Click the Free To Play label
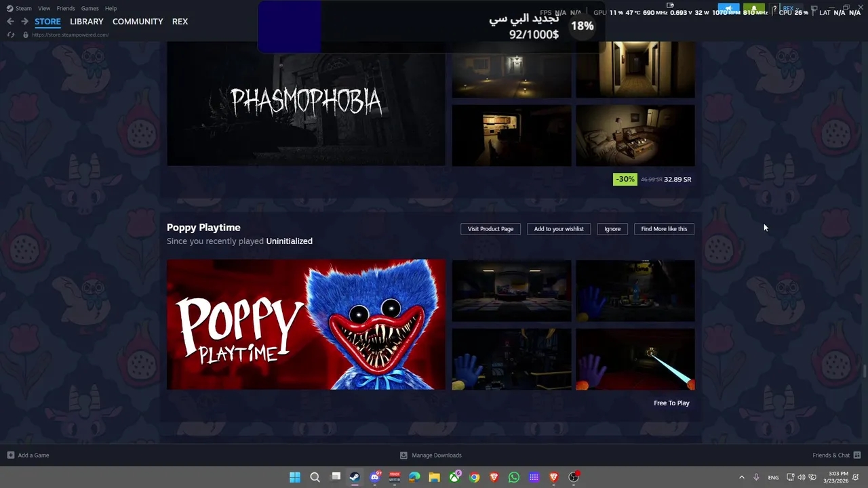This screenshot has height=488, width=868. pyautogui.click(x=671, y=403)
